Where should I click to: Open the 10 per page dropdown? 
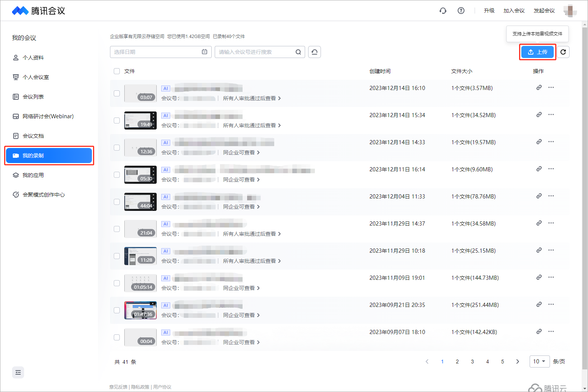[539, 361]
